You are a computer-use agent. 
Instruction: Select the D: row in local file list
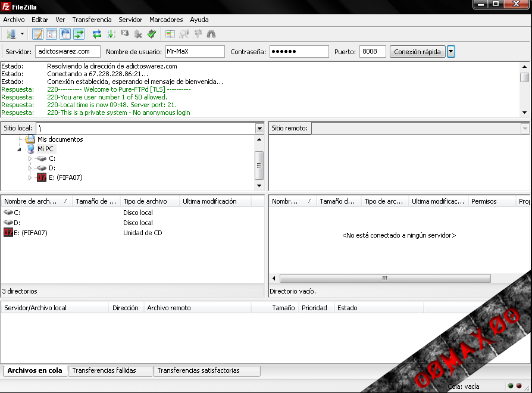(132, 223)
